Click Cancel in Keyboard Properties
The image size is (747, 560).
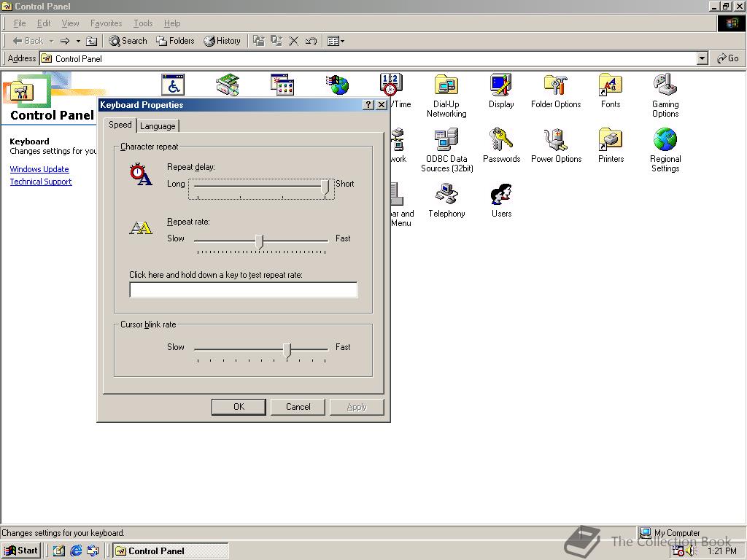298,407
